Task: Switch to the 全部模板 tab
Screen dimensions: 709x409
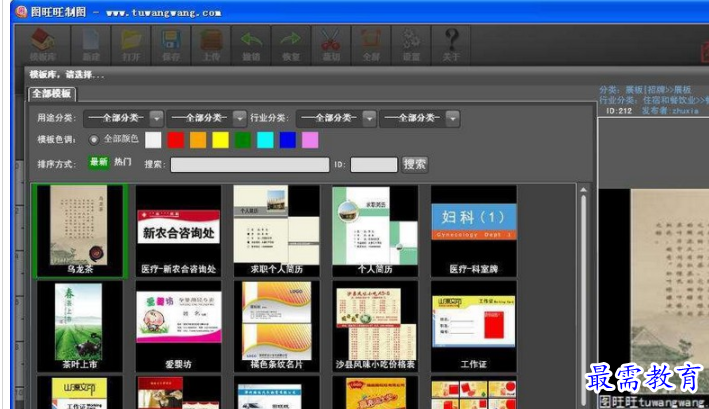Action: pos(52,94)
